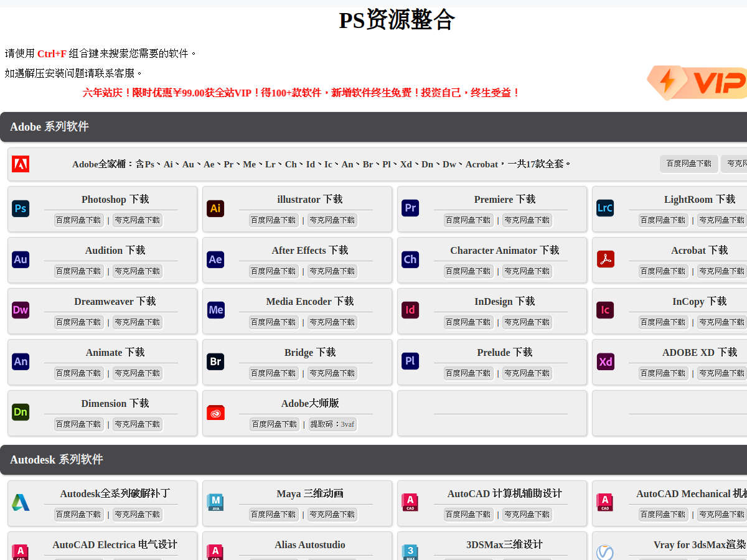The image size is (747, 560).
Task: Open 百度网盘下载 under Media Encoder
Action: click(273, 322)
